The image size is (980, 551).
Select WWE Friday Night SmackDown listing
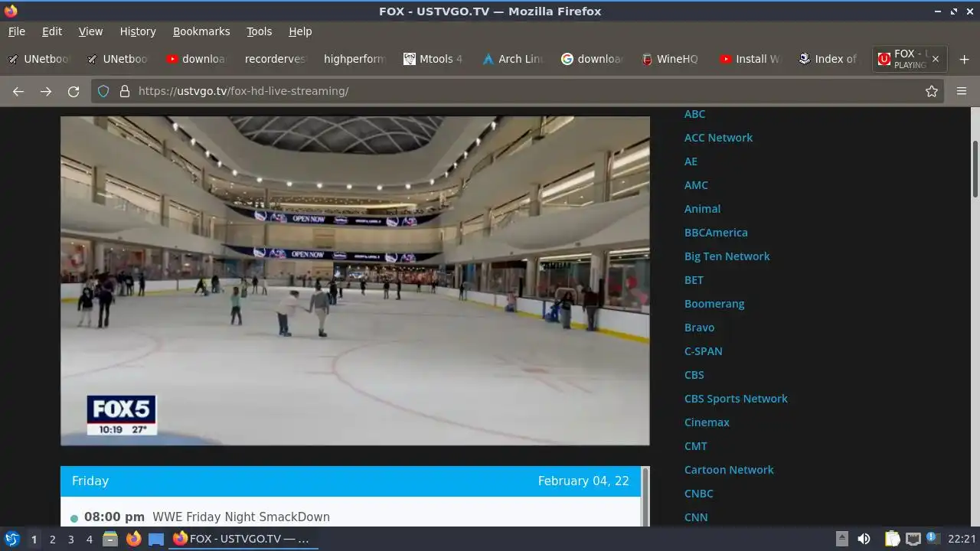tap(241, 517)
